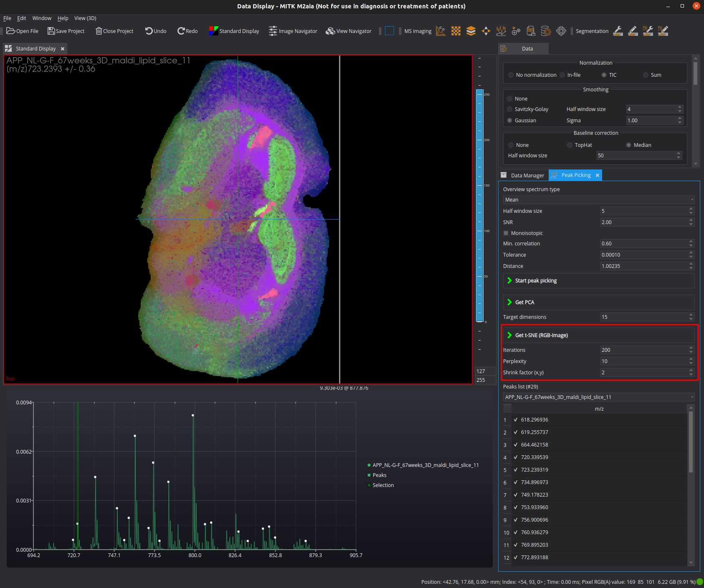Open the Image Navigator
This screenshot has width=704, height=588.
(293, 31)
